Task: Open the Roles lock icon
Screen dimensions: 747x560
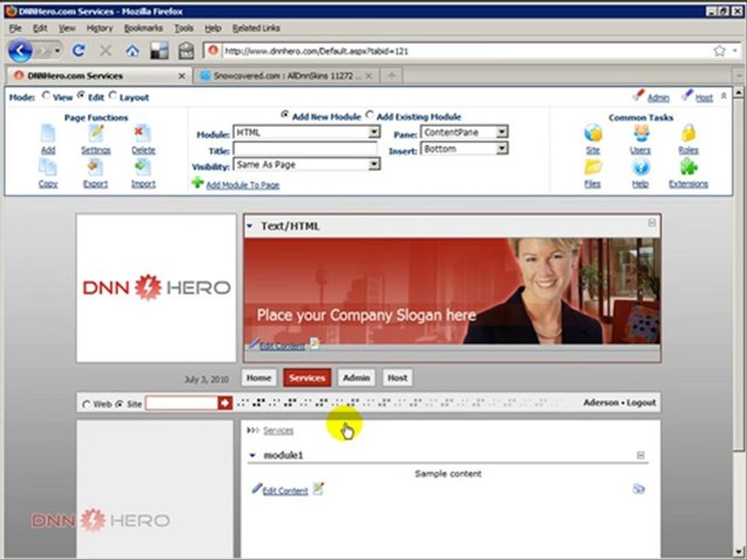Action: click(689, 133)
